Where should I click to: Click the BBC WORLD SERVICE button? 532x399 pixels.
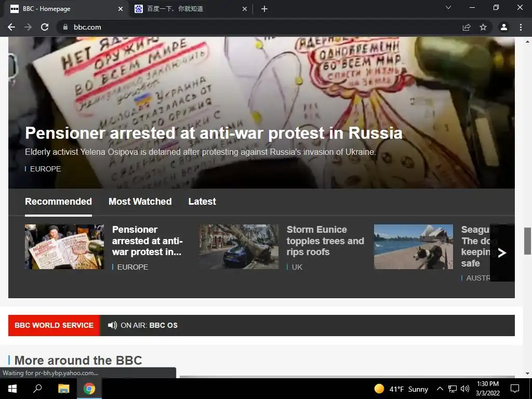point(54,325)
